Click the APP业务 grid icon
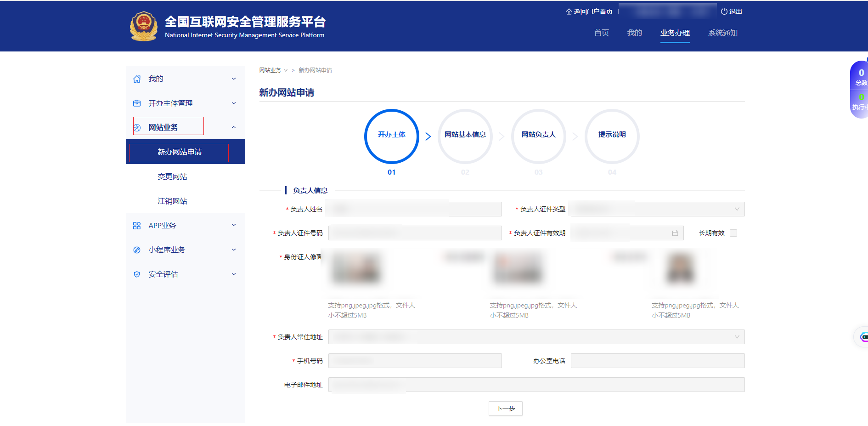This screenshot has width=868, height=426. 137,226
